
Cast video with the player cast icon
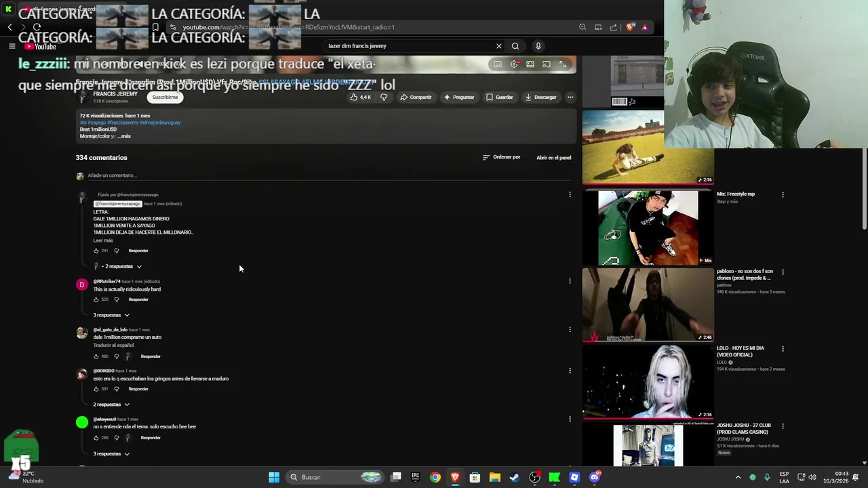point(547,64)
